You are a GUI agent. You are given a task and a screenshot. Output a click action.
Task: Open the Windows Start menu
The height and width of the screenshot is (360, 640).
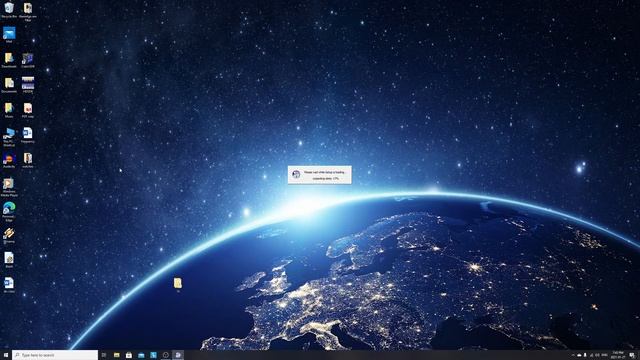coord(6,355)
